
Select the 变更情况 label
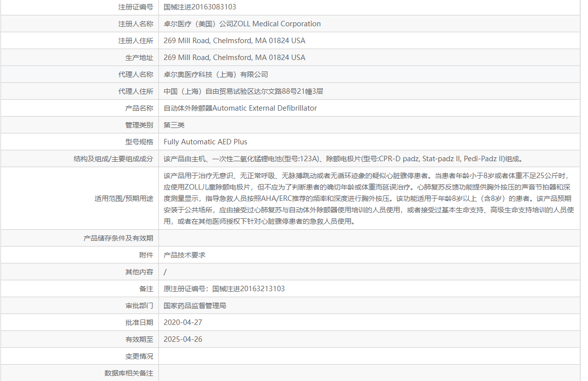pos(139,356)
